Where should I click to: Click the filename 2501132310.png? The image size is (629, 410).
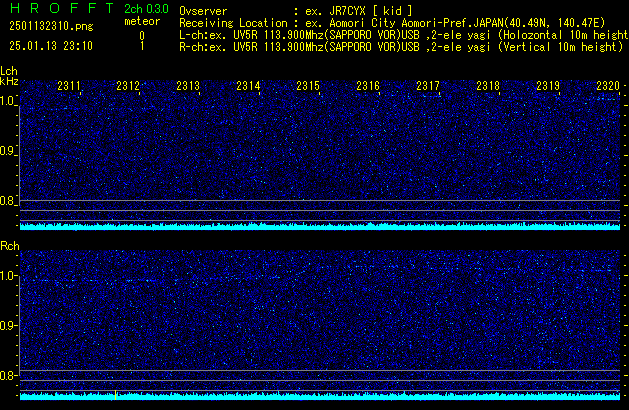pos(51,26)
